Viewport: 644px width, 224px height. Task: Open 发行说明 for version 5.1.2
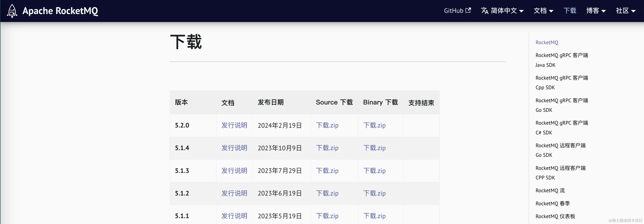coord(234,193)
